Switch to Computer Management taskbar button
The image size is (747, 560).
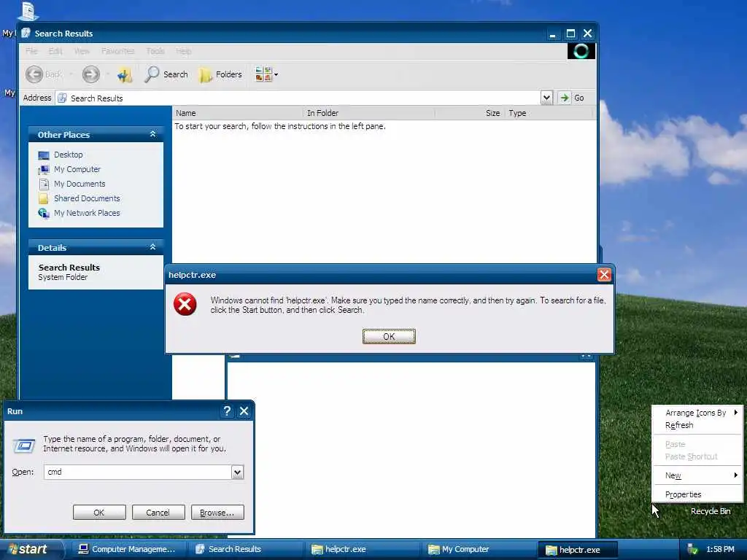[x=128, y=550]
